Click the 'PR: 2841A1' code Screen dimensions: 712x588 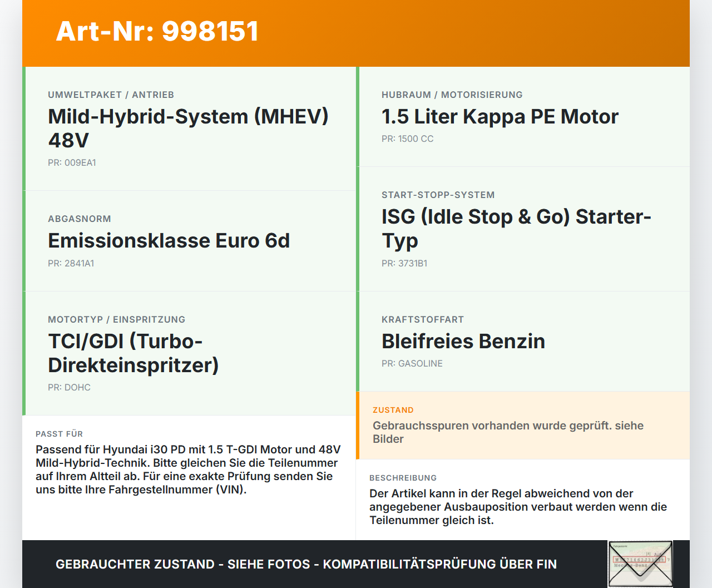(x=71, y=263)
